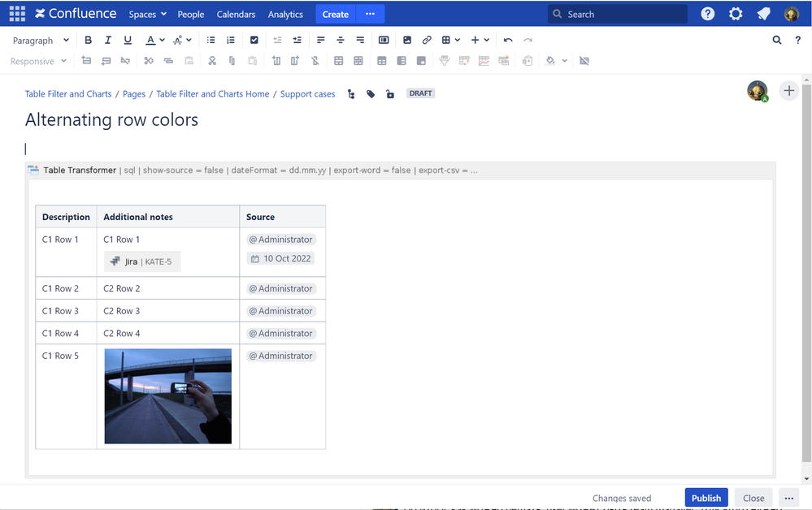Toggle bold formatting

tap(88, 40)
